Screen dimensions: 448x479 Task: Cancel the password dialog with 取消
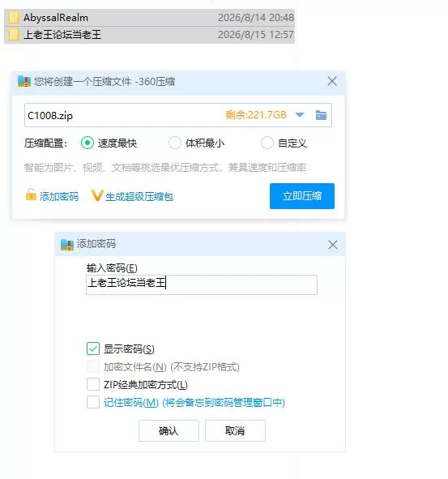235,430
